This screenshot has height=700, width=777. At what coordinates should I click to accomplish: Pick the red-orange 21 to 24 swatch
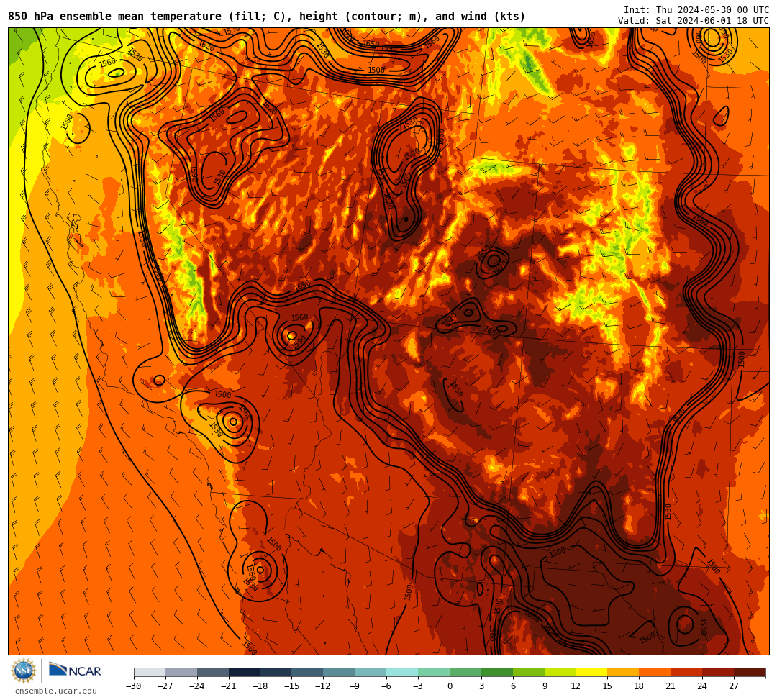pos(687,673)
